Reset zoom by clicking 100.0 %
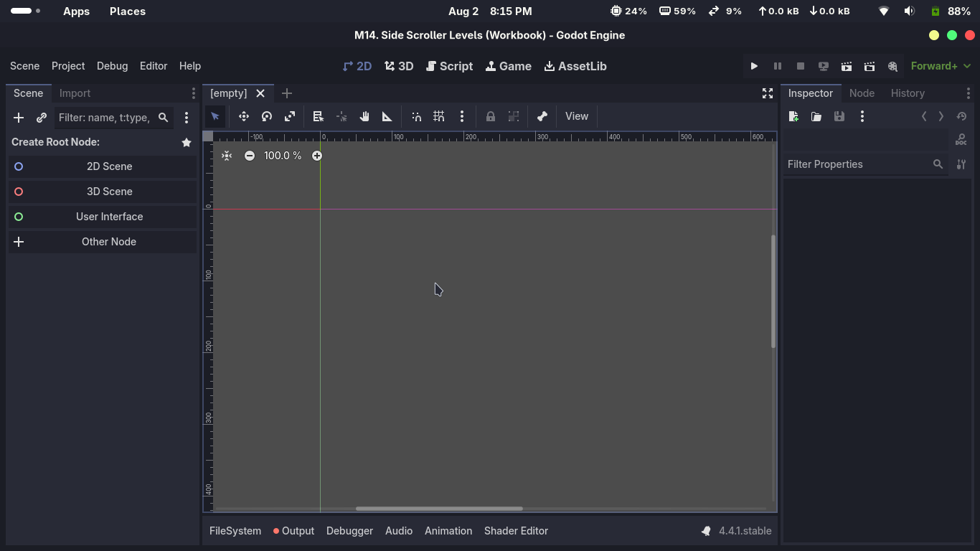Image resolution: width=980 pixels, height=551 pixels. click(x=283, y=156)
